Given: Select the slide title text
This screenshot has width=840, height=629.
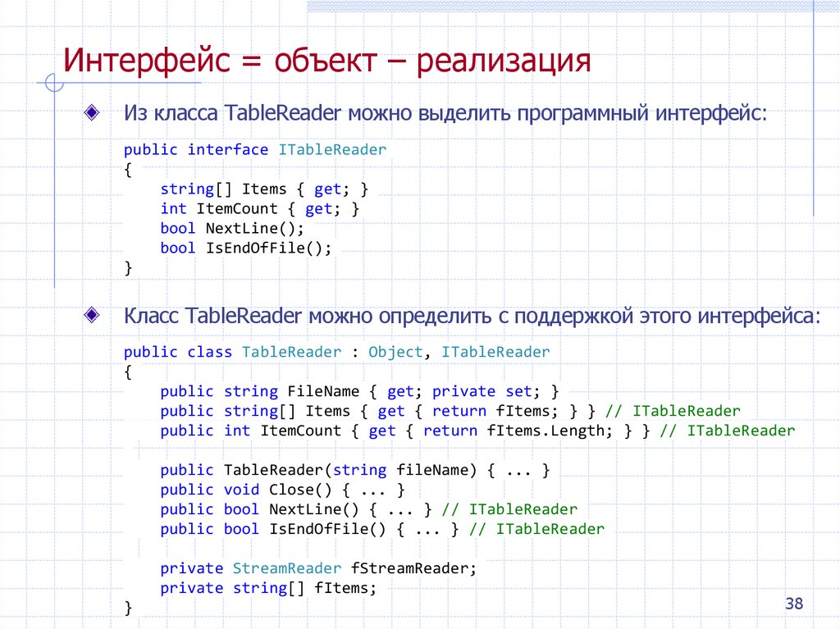Looking at the screenshot, I should pos(328,61).
